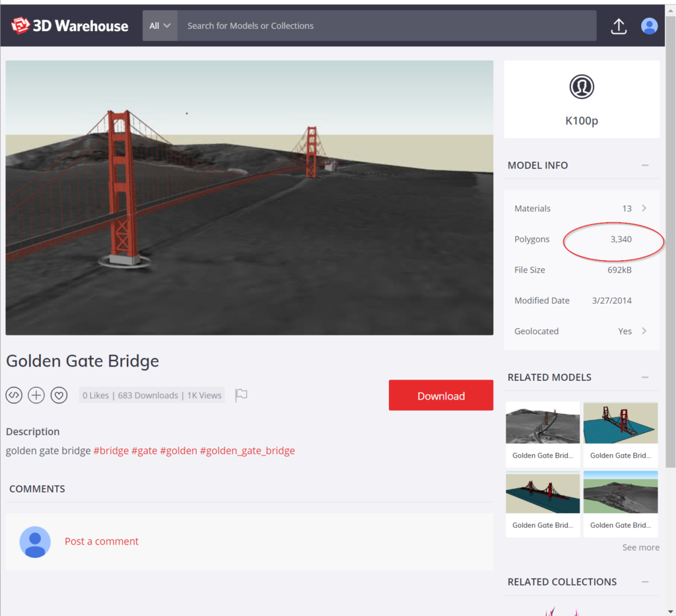Click the 3D Warehouse logo
Screen dimensions: 676x616
tap(69, 26)
